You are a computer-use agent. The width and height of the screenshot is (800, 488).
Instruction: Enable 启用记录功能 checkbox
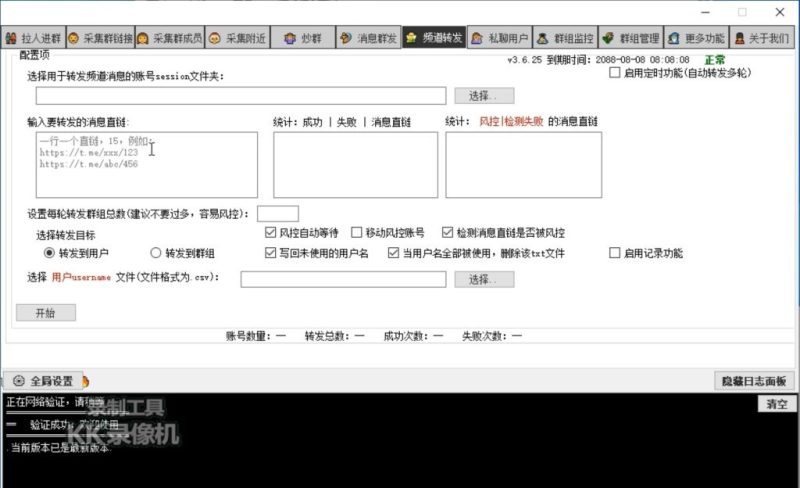coord(615,253)
